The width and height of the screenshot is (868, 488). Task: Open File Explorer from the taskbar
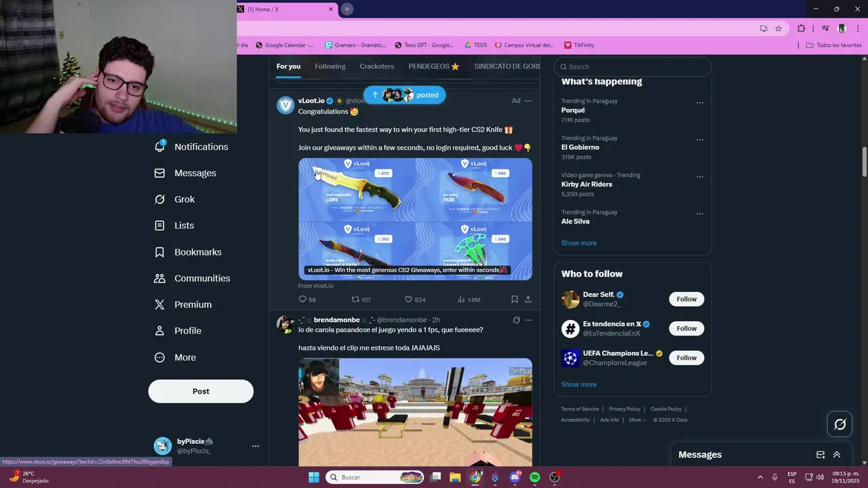pyautogui.click(x=455, y=477)
